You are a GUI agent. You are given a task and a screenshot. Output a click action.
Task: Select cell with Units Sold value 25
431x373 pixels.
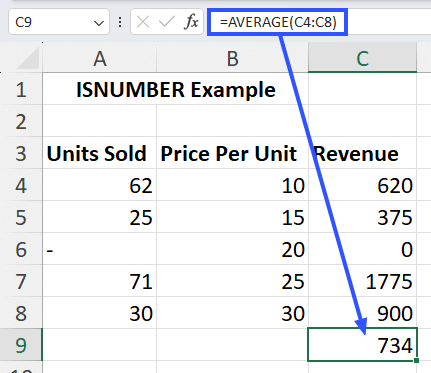pyautogui.click(x=100, y=217)
